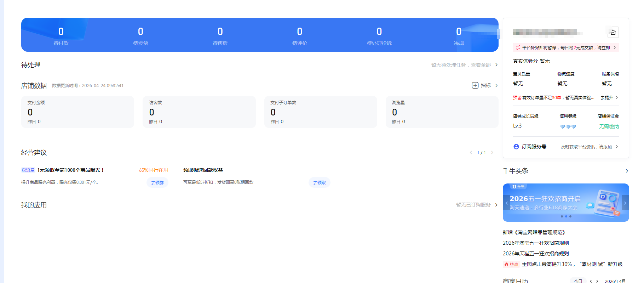Viewport: 644px width, 283px height.
Task: Open the 支付金额 data card
Action: point(77,112)
